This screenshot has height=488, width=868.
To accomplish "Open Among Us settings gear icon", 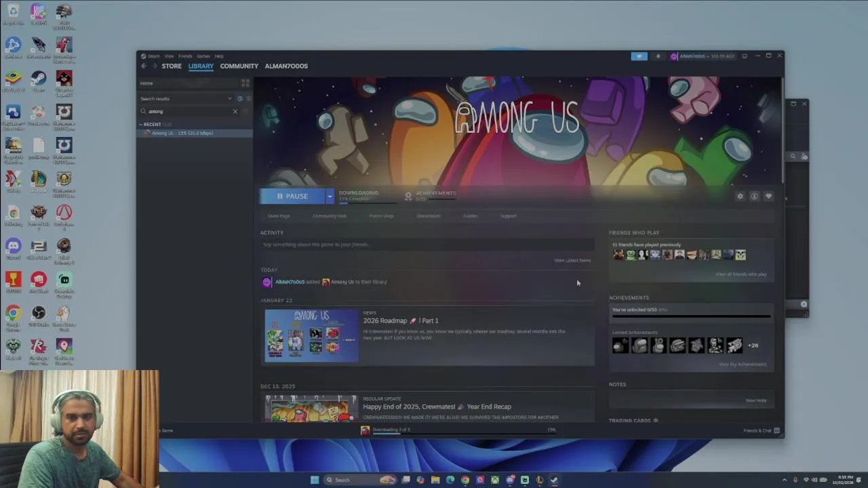I will pyautogui.click(x=741, y=196).
